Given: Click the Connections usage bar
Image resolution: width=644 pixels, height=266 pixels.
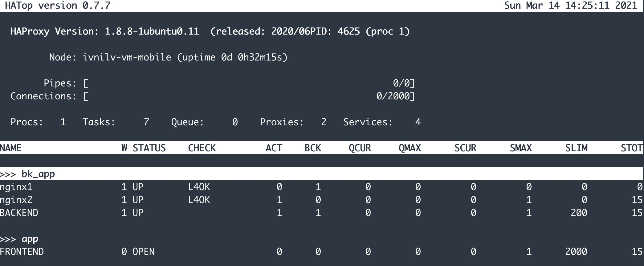Looking at the screenshot, I should [249, 96].
